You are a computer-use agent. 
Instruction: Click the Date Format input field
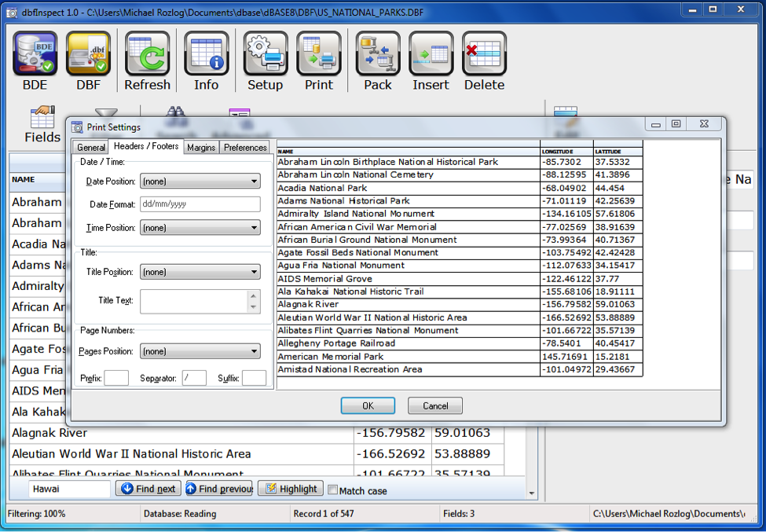tap(200, 204)
